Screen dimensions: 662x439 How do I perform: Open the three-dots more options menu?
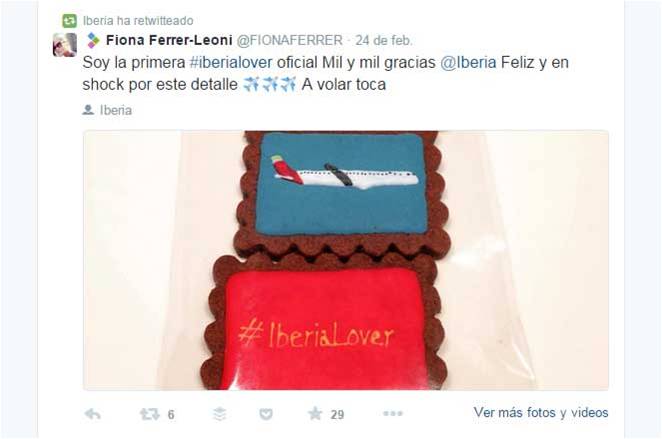[393, 414]
